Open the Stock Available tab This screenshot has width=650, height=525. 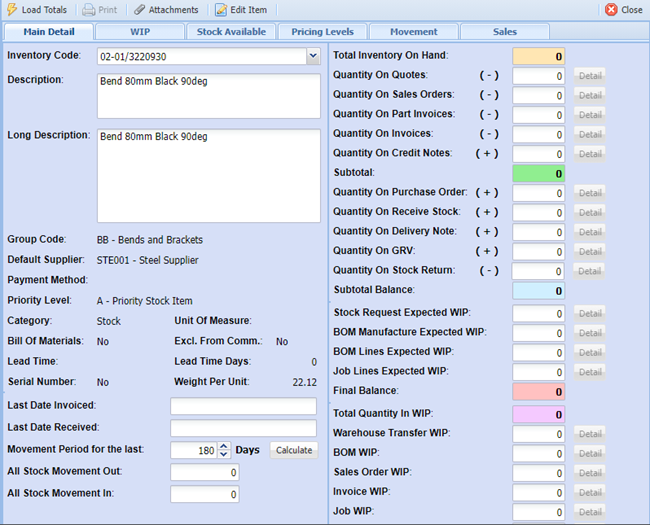pos(231,32)
